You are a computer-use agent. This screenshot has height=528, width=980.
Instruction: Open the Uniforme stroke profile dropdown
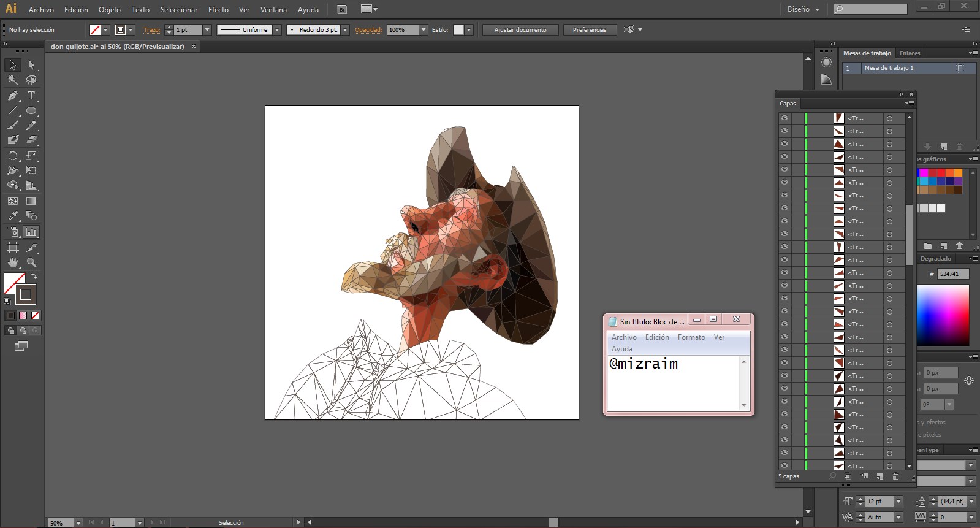pos(277,30)
